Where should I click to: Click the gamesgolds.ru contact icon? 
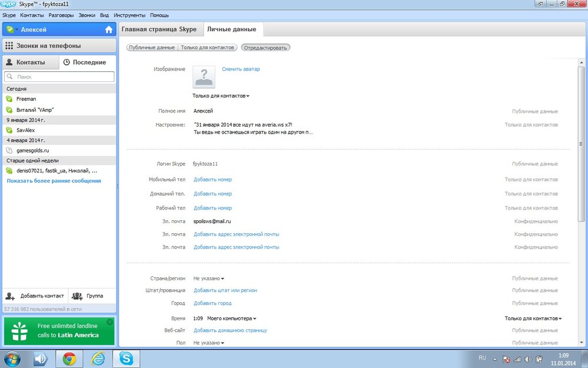click(9, 150)
